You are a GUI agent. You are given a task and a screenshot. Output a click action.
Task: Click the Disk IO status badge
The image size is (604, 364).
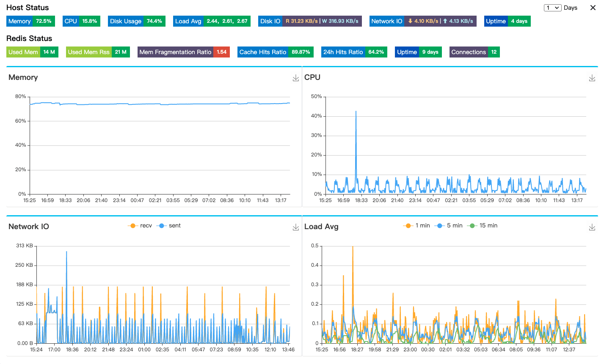click(x=310, y=21)
